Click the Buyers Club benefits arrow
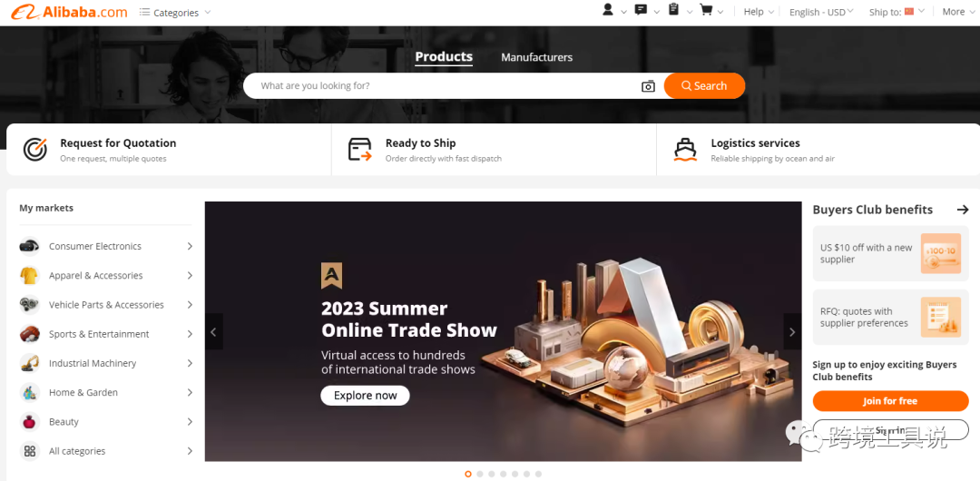Screen dimensions: 980x481 point(963,210)
